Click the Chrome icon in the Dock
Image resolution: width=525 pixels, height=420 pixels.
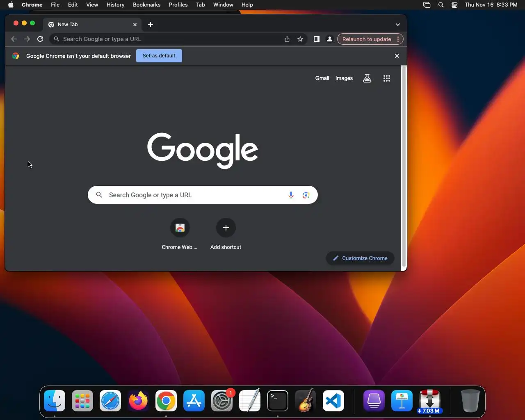pos(166,401)
